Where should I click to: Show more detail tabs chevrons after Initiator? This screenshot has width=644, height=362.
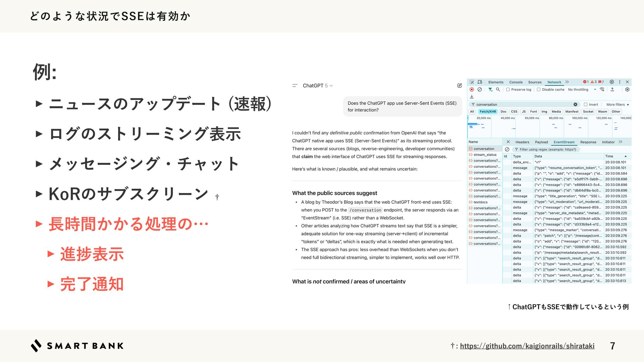point(621,142)
